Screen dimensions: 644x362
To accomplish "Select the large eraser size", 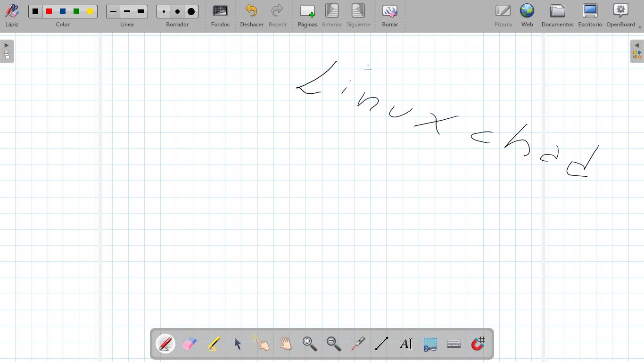I will [x=191, y=11].
